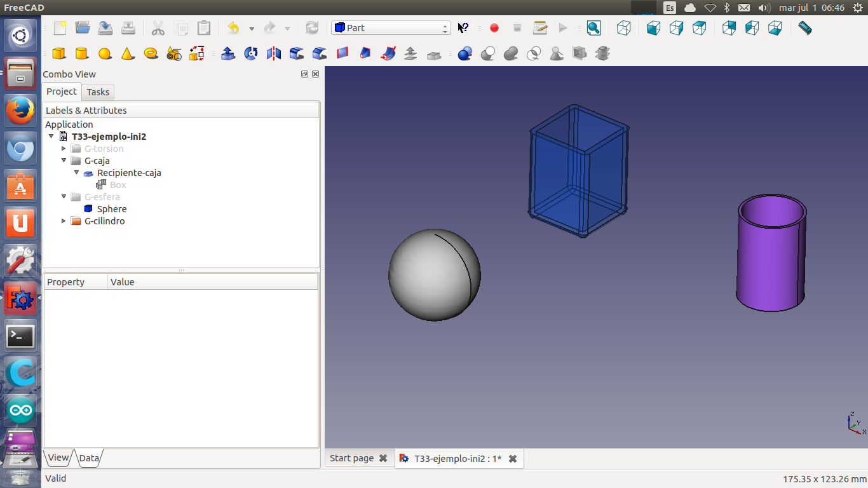The height and width of the screenshot is (488, 868).
Task: Start macro recording with red button
Action: 494,28
